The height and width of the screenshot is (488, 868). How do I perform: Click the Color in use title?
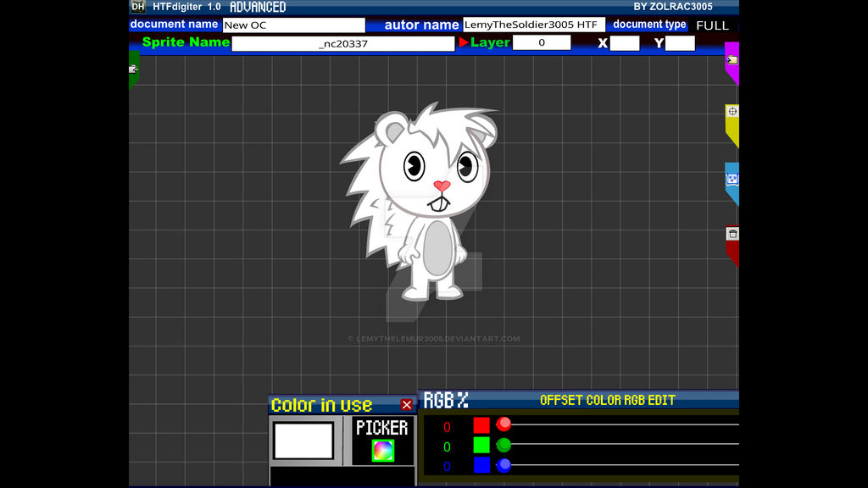click(321, 405)
